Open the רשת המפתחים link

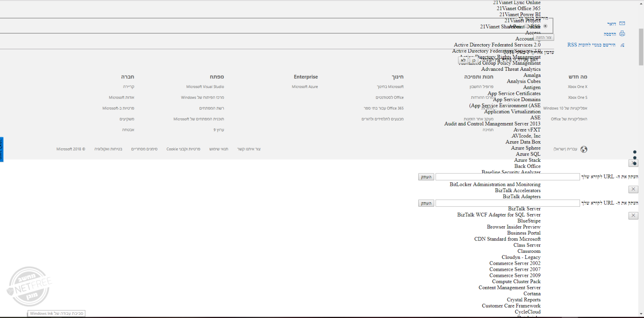pos(211,109)
